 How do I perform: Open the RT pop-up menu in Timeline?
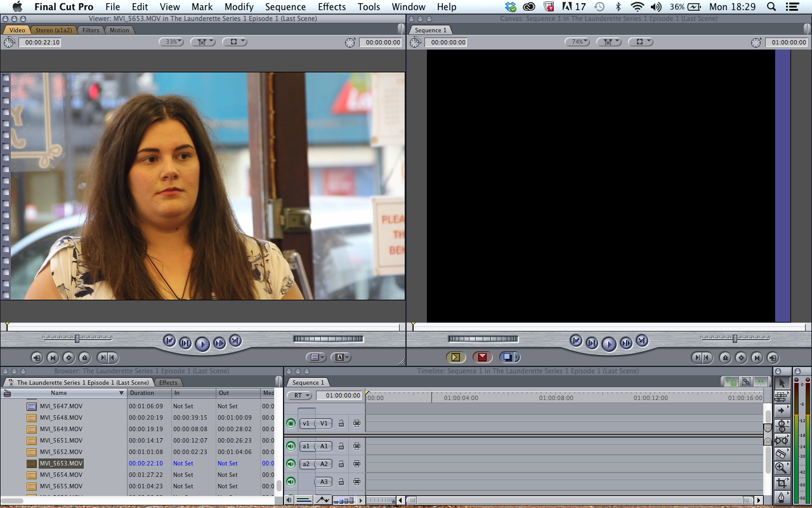click(x=299, y=396)
